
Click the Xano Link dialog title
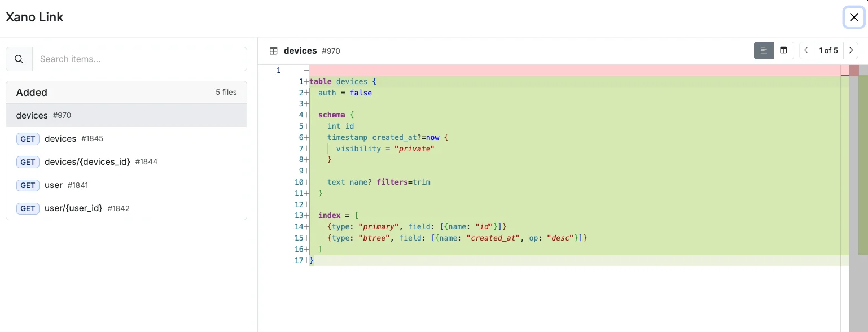click(34, 17)
